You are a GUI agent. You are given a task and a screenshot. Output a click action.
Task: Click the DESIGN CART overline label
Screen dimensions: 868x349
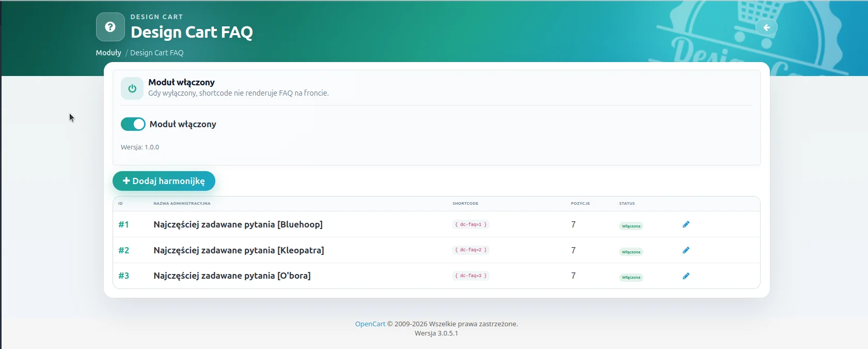(157, 17)
